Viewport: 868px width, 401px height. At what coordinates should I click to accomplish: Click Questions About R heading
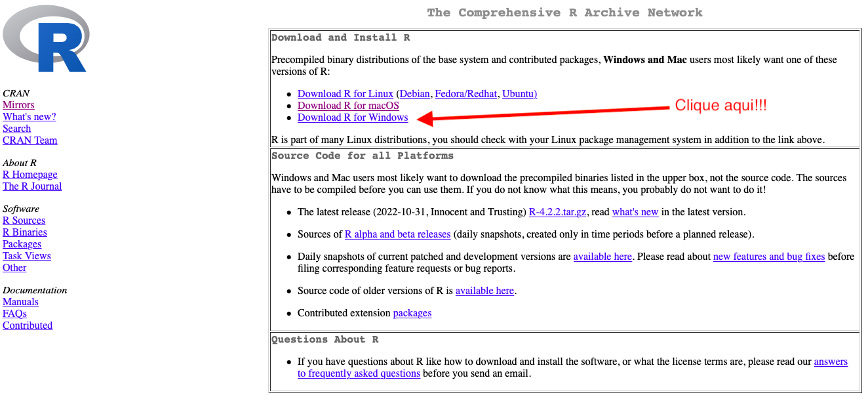[325, 339]
